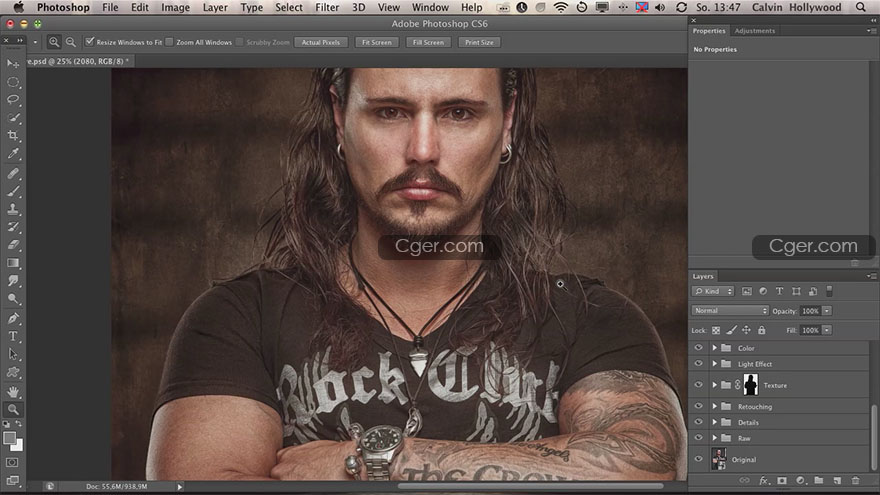
Task: Select the Hand tool
Action: [x=13, y=392]
